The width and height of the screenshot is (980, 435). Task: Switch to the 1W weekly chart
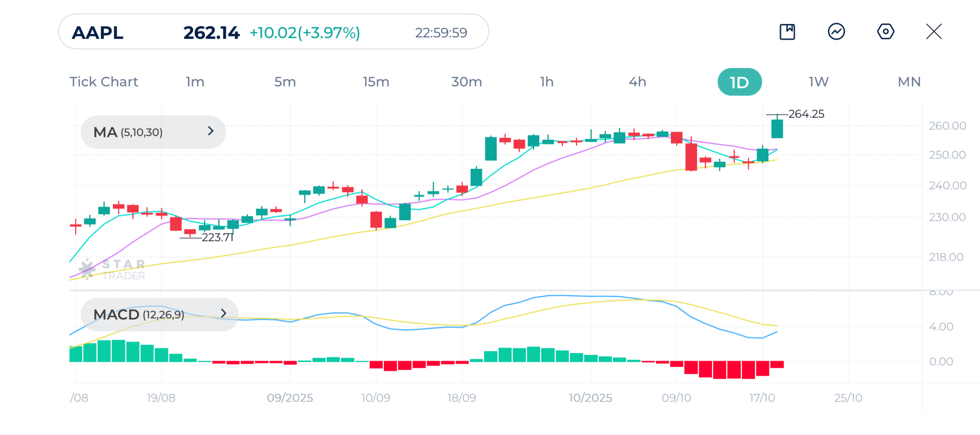818,82
